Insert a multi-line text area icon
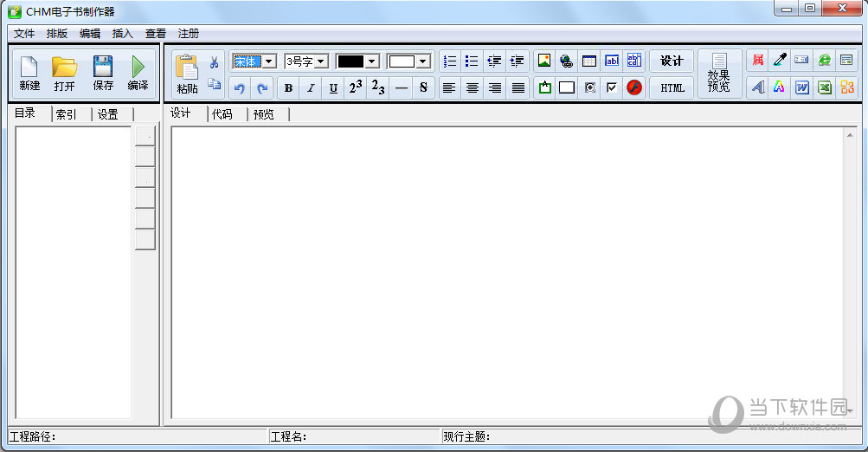Screen dimensions: 868x452 pos(633,61)
